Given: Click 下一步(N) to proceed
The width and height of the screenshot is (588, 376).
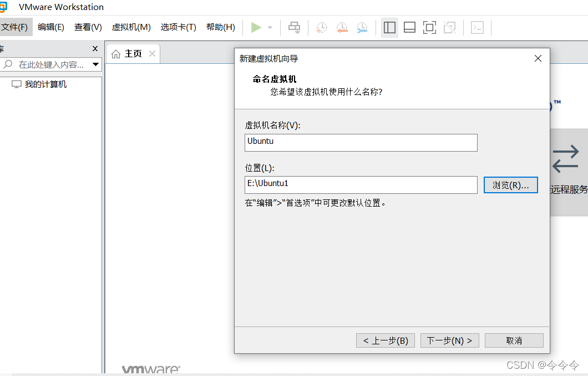Looking at the screenshot, I should click(449, 340).
